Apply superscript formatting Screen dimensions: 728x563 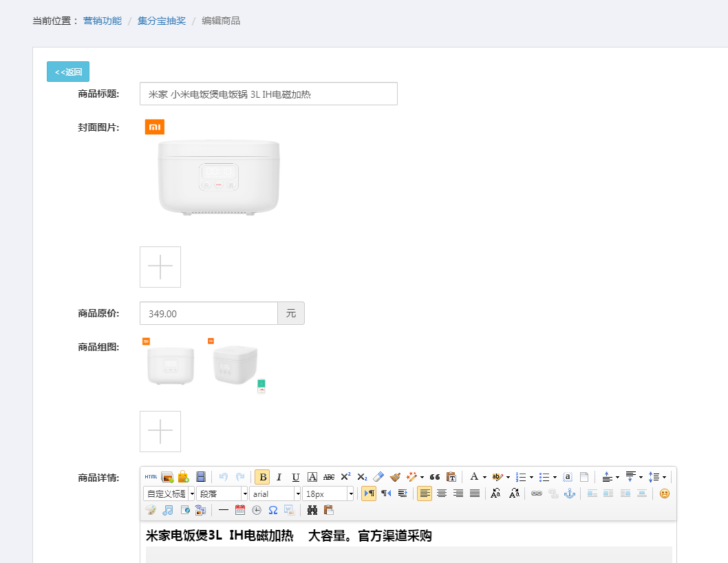tap(345, 477)
